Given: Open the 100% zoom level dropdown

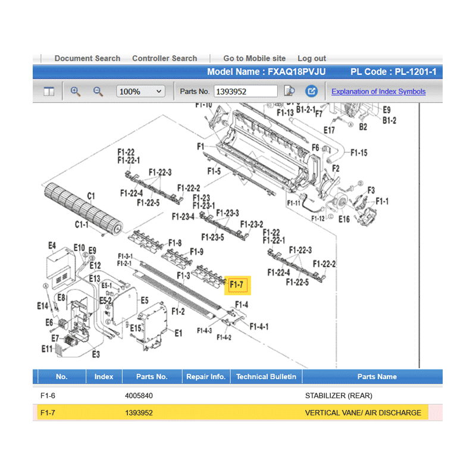Looking at the screenshot, I should (140, 92).
